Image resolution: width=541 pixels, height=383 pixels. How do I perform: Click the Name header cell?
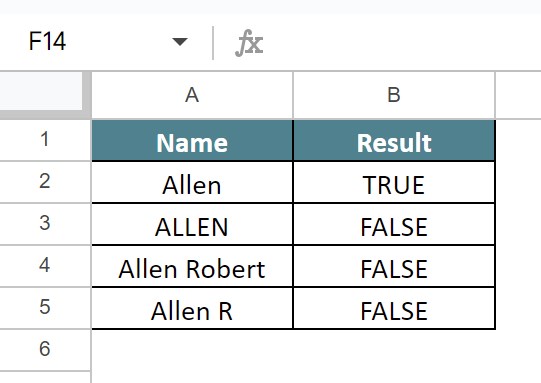(x=192, y=140)
